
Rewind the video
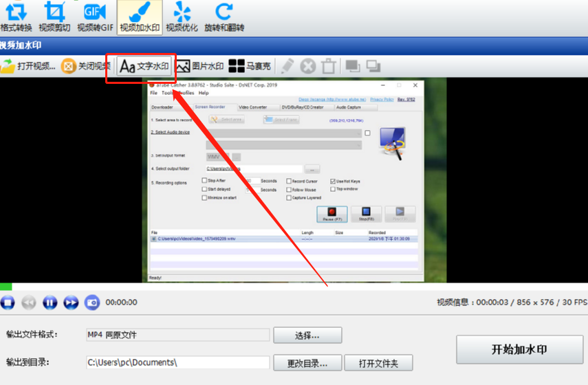pyautogui.click(x=29, y=302)
